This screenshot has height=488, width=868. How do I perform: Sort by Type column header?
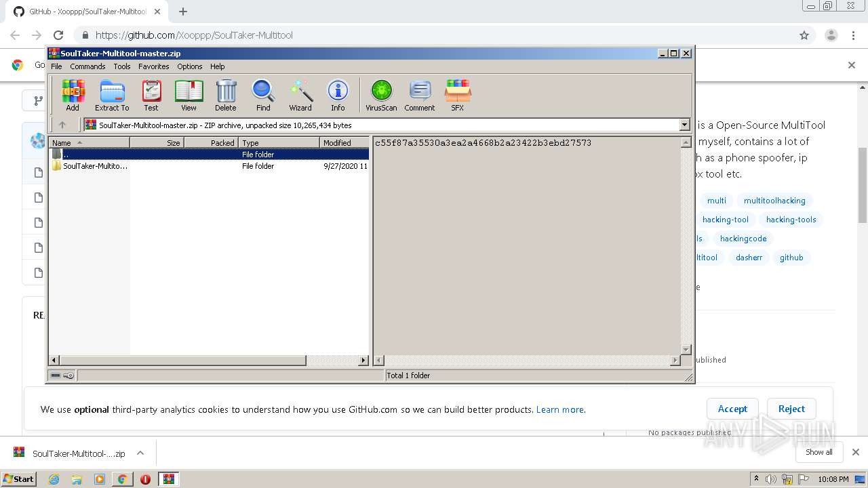(279, 142)
